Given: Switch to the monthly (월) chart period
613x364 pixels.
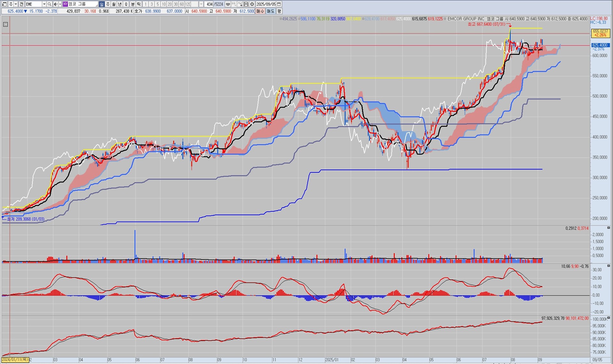Looking at the screenshot, I should tap(114, 4).
